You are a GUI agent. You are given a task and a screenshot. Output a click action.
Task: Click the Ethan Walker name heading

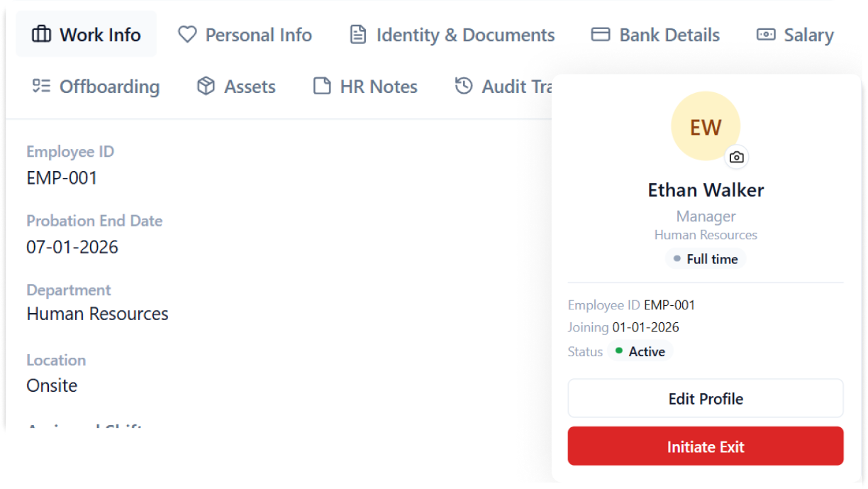[706, 190]
